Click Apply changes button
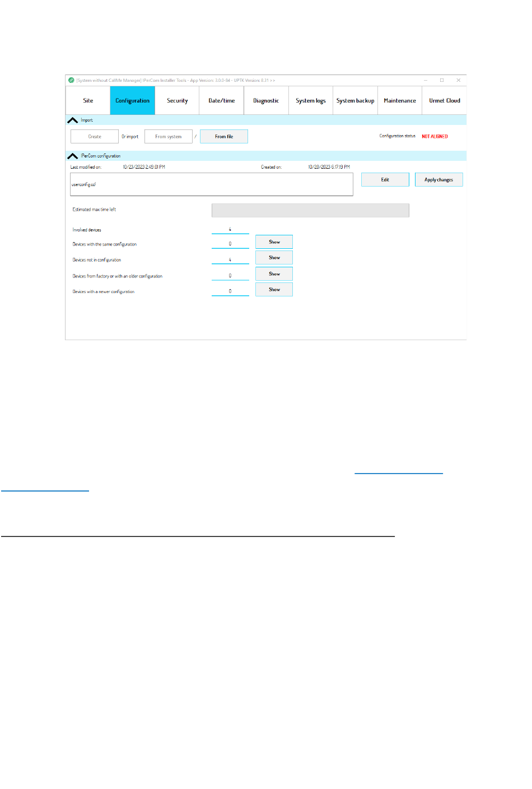Viewport: 532px width, 789px height. click(439, 180)
